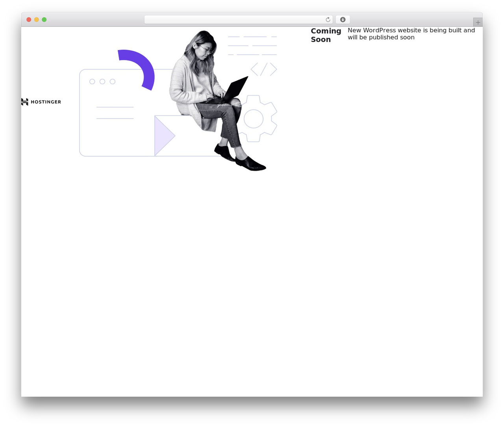Image resolution: width=504 pixels, height=427 pixels.
Task: Click the Hostinger logo
Action: coord(41,102)
